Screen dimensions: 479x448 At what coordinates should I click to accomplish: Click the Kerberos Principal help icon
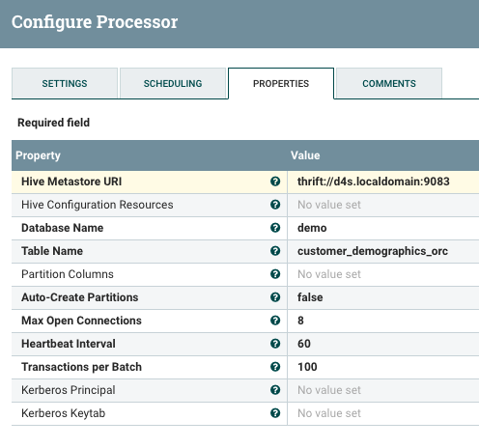(x=275, y=390)
